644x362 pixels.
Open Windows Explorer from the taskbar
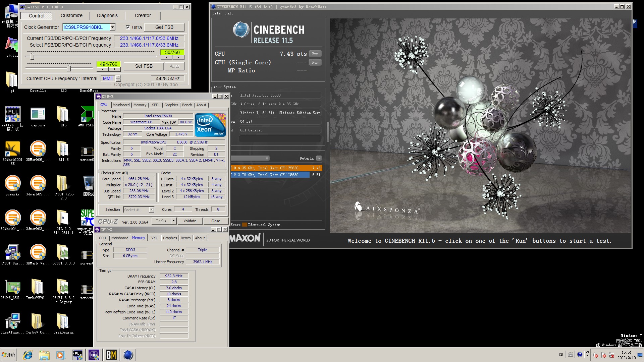[44, 355]
